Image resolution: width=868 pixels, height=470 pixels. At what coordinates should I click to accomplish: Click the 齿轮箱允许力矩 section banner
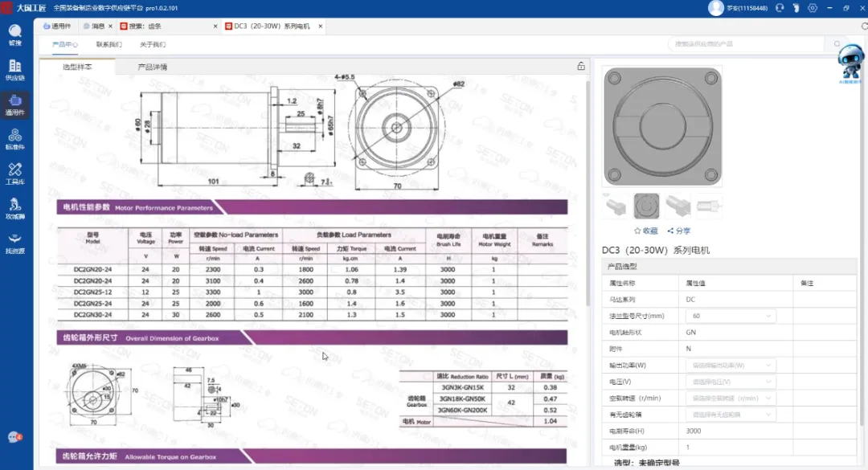(x=312, y=456)
